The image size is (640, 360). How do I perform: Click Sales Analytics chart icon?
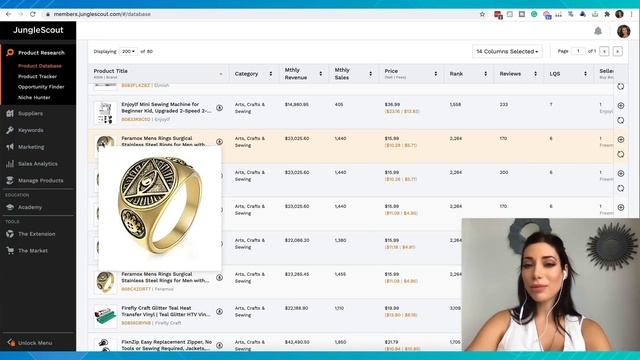coord(10,164)
